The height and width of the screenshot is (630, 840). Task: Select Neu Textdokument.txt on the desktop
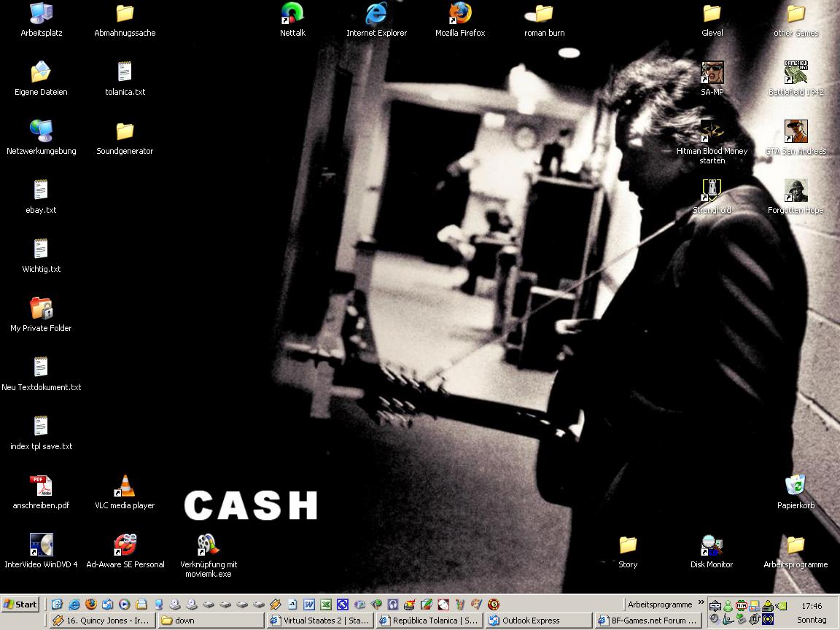click(x=42, y=373)
